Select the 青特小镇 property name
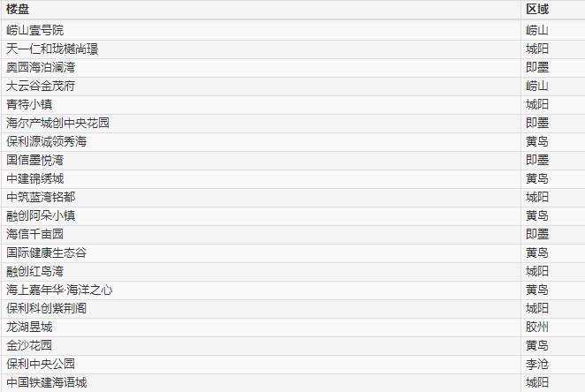Screen dimensions: 585x392 [29, 104]
